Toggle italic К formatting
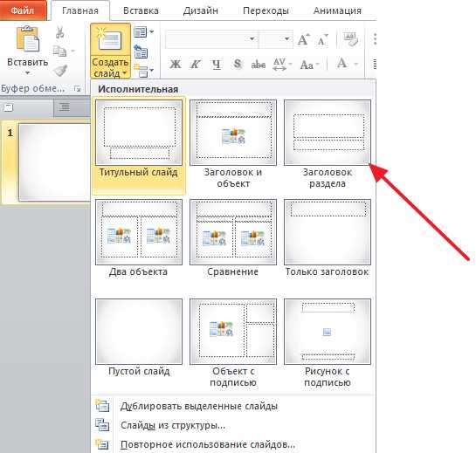Viewport: 476px width, 453px height. [196, 65]
